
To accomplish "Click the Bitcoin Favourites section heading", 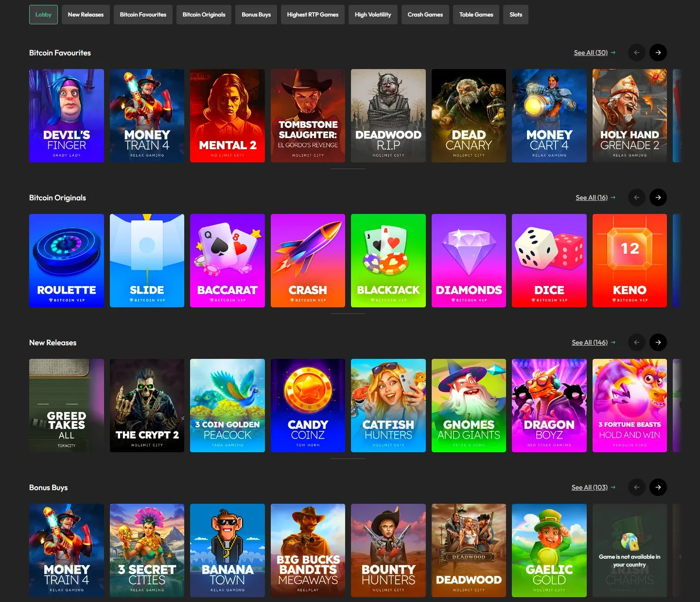I will (60, 53).
